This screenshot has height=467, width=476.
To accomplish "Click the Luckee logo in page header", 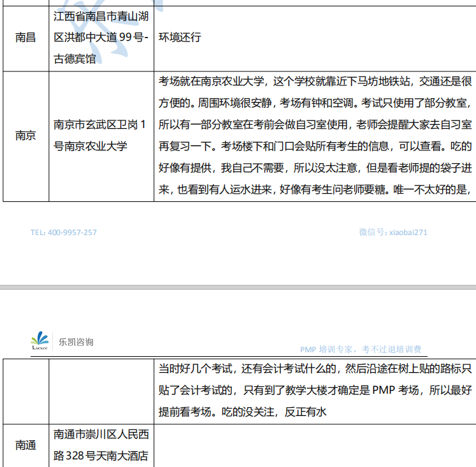I will pos(40,341).
